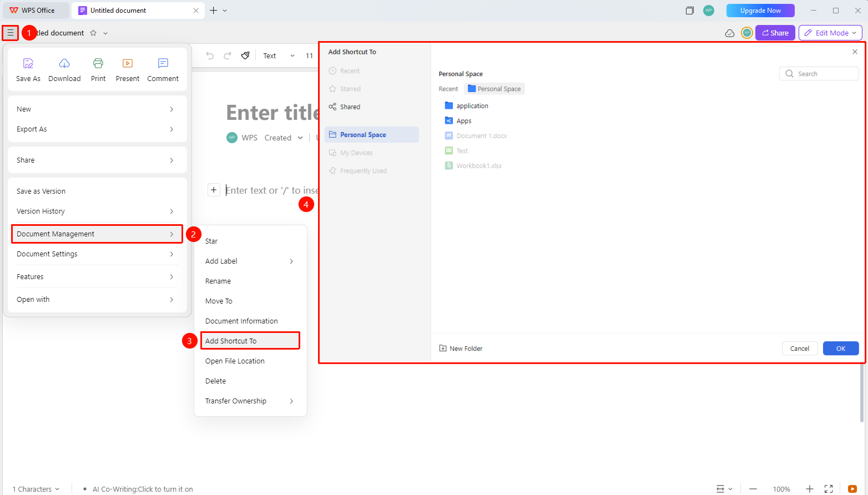This screenshot has width=868, height=495.
Task: Click the Undo arrow in toolbar
Action: [x=210, y=55]
